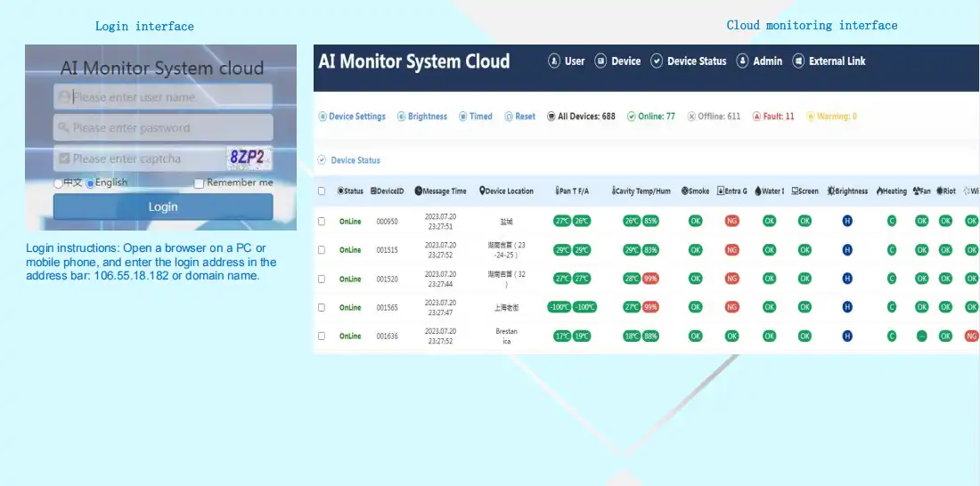Click the captcha image 8ZP2
This screenshot has width=980, height=486.
tap(248, 158)
